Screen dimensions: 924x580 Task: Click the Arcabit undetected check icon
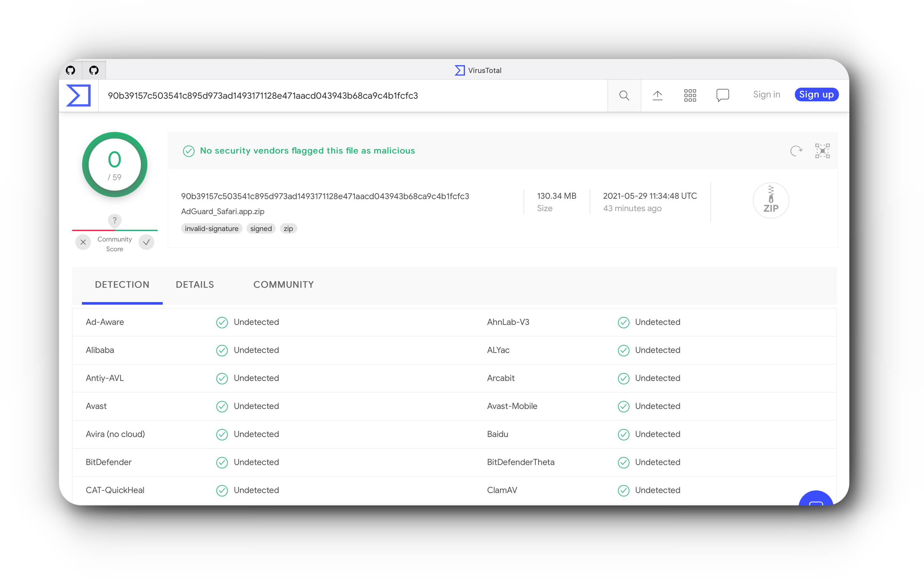(623, 379)
